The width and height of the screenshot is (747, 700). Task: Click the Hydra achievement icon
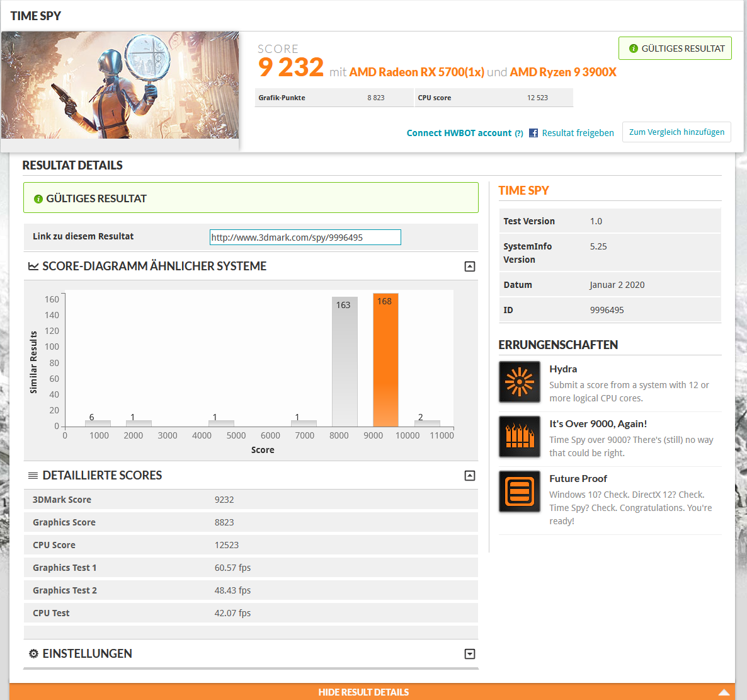point(519,382)
